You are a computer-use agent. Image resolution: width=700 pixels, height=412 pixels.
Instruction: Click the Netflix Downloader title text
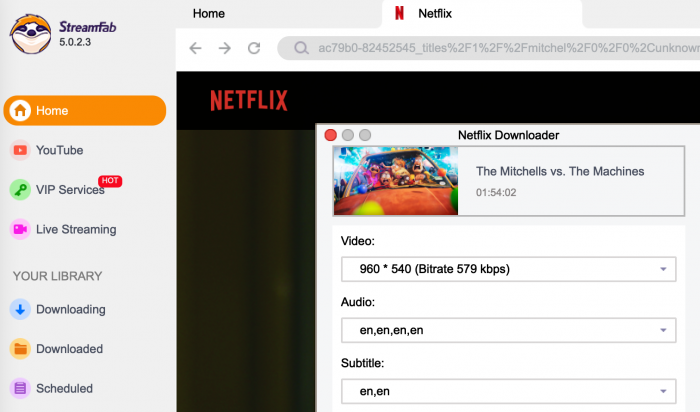point(508,135)
